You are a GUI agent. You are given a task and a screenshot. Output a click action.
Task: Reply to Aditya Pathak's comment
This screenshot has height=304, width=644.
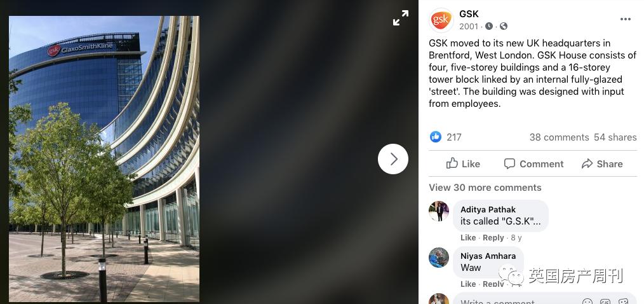click(493, 238)
